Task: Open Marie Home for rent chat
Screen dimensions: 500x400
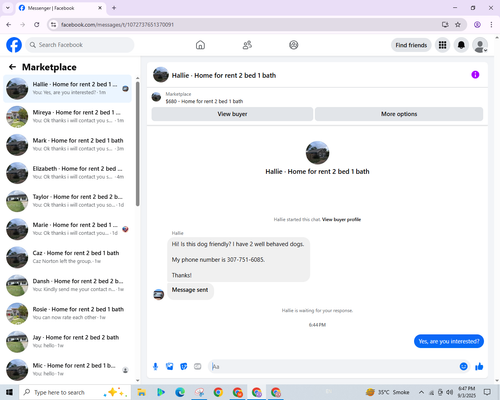Action: click(67, 229)
